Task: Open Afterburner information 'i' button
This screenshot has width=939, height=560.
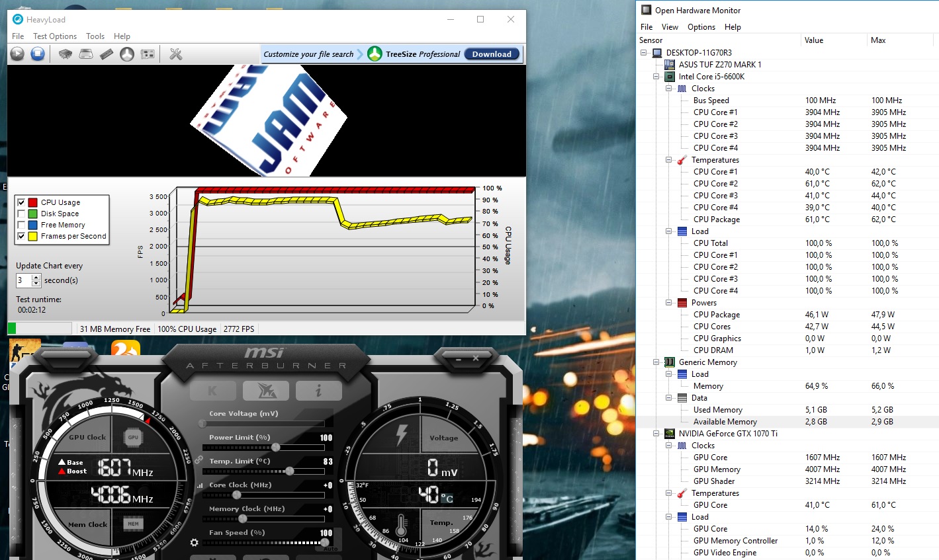Action: (318, 391)
